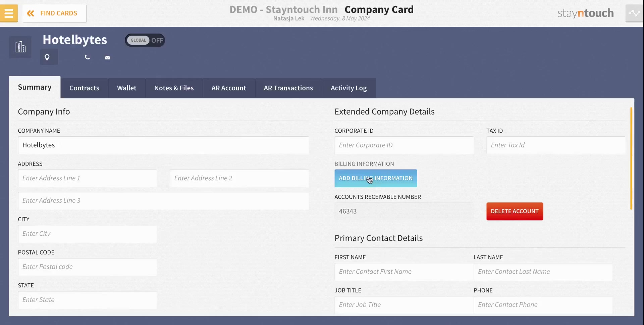Open the Notes & Files tab
The height and width of the screenshot is (325, 644).
click(x=174, y=88)
